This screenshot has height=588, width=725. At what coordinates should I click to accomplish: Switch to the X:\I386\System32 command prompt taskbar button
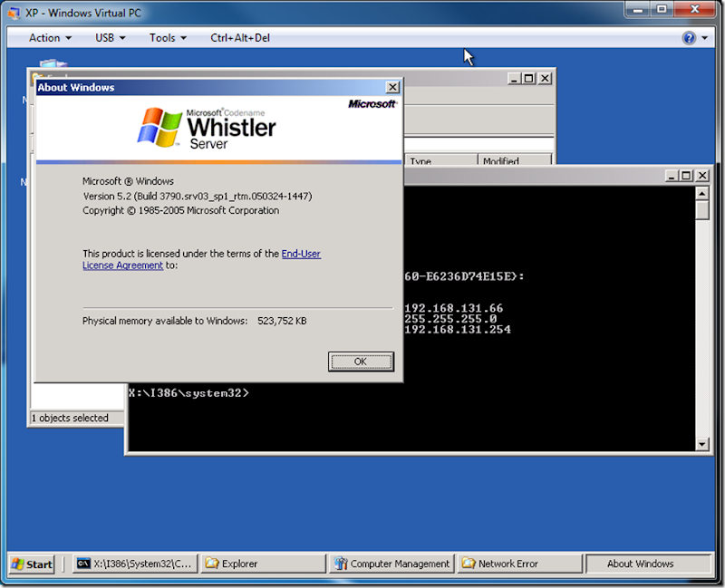135,564
